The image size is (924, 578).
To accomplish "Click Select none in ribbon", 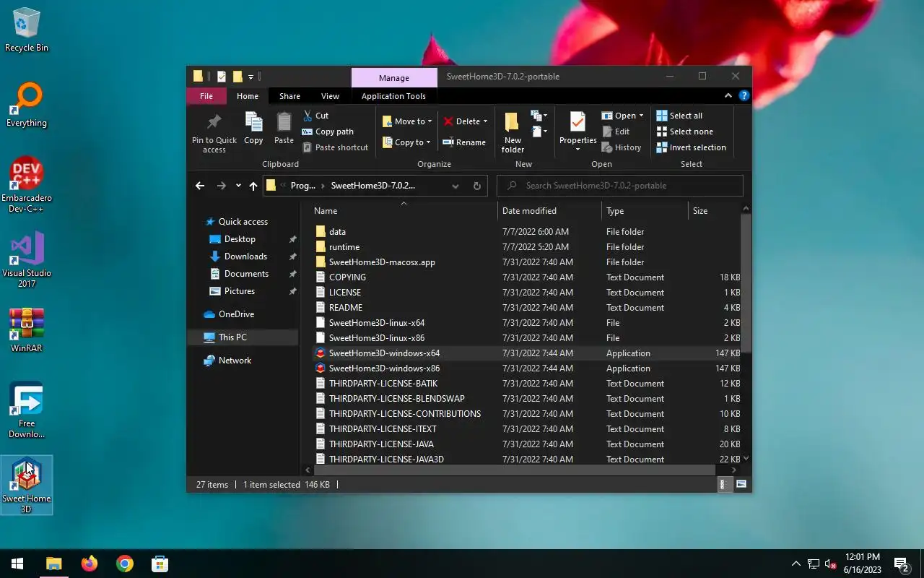I will click(x=684, y=131).
